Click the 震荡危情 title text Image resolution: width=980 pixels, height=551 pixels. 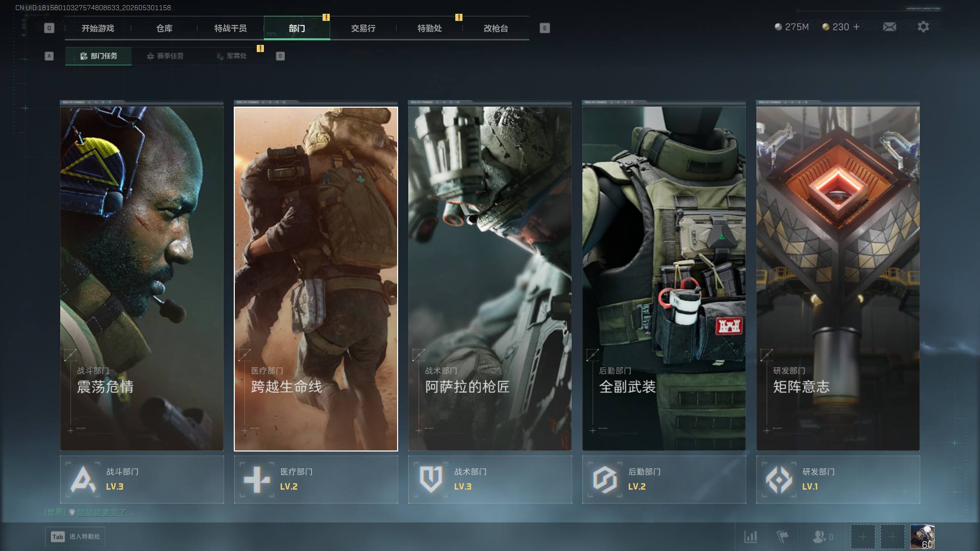[x=105, y=387]
